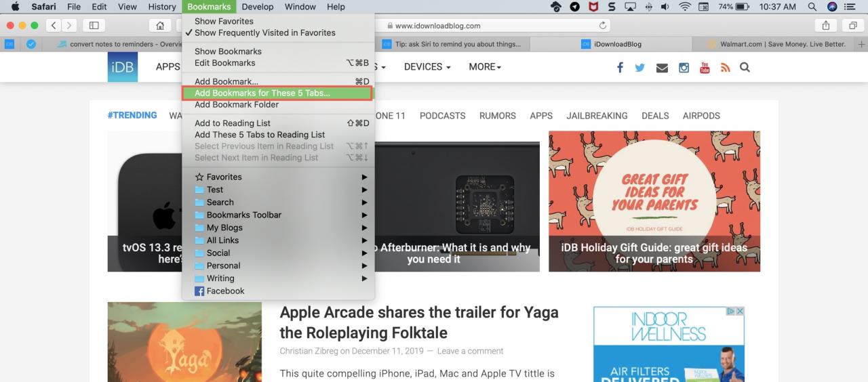The height and width of the screenshot is (382, 868).
Task: Open the RSS feed icon on iDB
Action: tap(725, 67)
